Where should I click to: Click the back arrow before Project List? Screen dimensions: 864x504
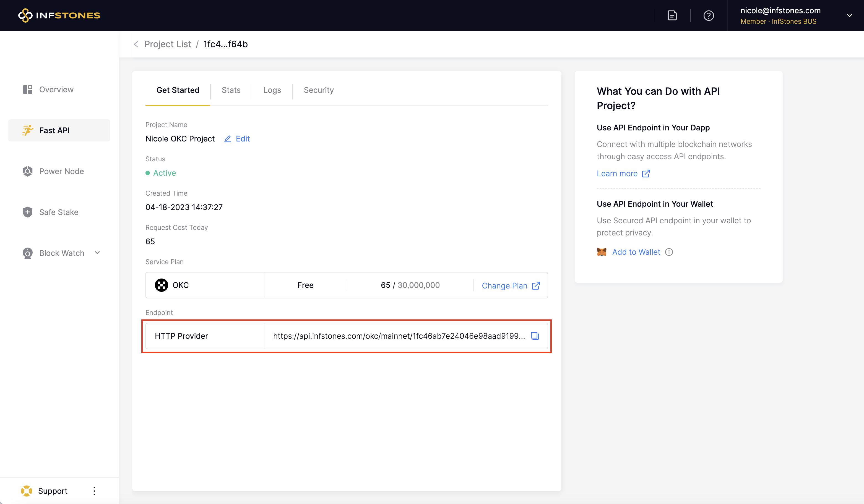(x=136, y=44)
